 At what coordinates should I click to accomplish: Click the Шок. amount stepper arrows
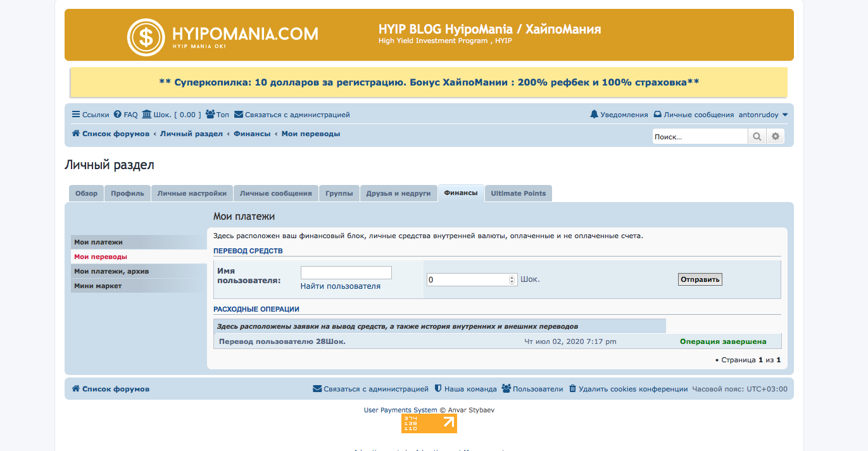[512, 279]
